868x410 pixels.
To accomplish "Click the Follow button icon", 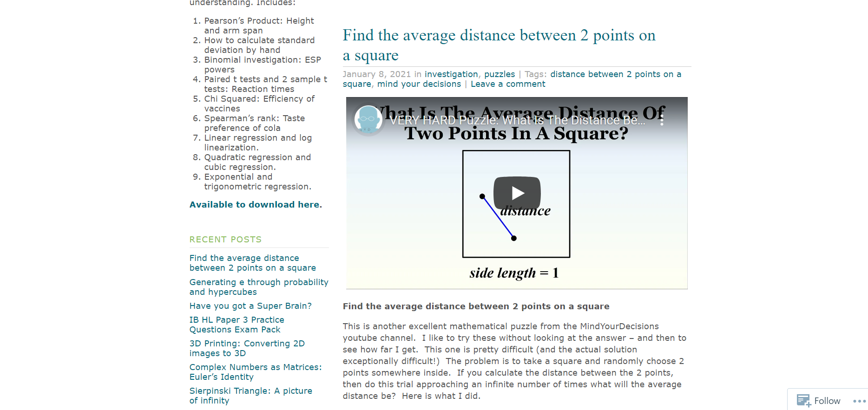I will coord(803,400).
